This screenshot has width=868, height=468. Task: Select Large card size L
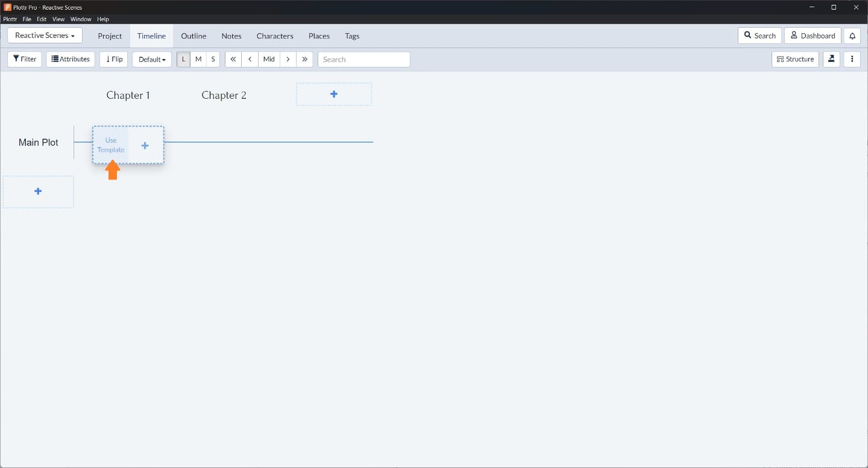(x=184, y=59)
